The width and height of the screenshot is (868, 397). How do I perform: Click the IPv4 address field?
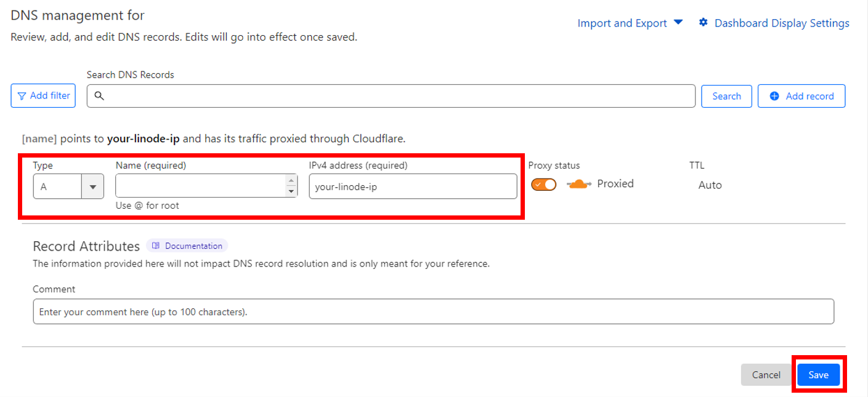click(413, 186)
